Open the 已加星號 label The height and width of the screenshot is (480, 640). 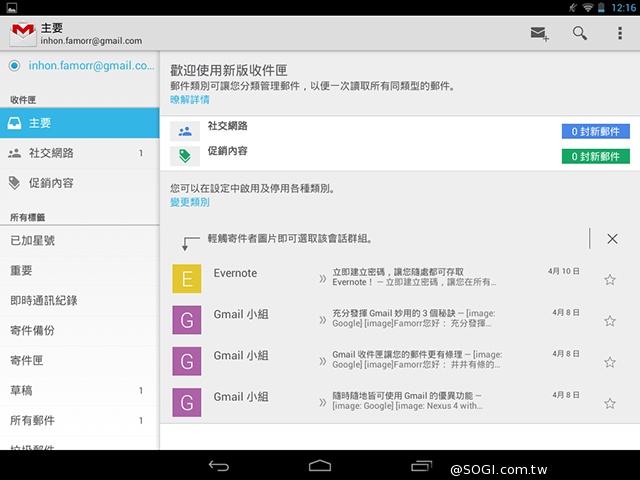pyautogui.click(x=80, y=240)
